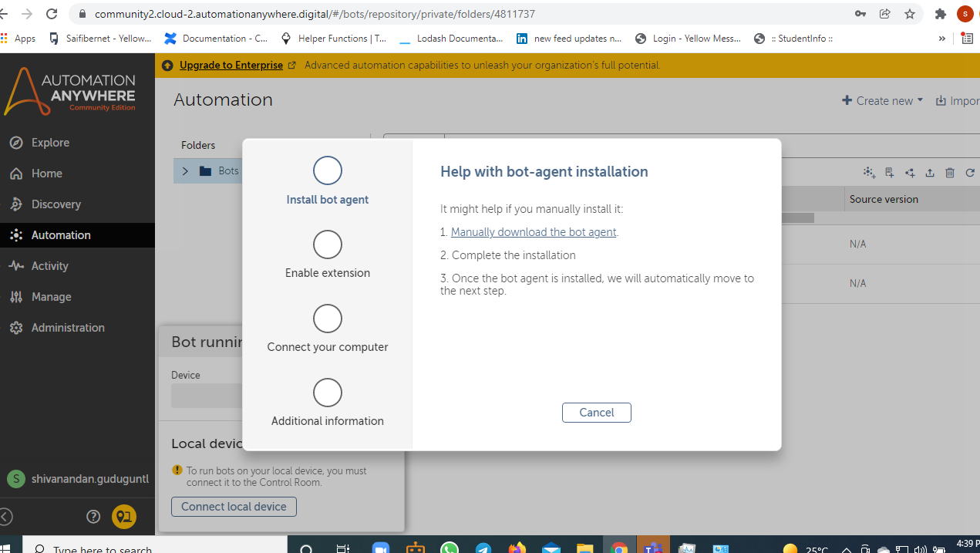Click the refresh table icon
980x553 pixels.
pyautogui.click(x=970, y=173)
